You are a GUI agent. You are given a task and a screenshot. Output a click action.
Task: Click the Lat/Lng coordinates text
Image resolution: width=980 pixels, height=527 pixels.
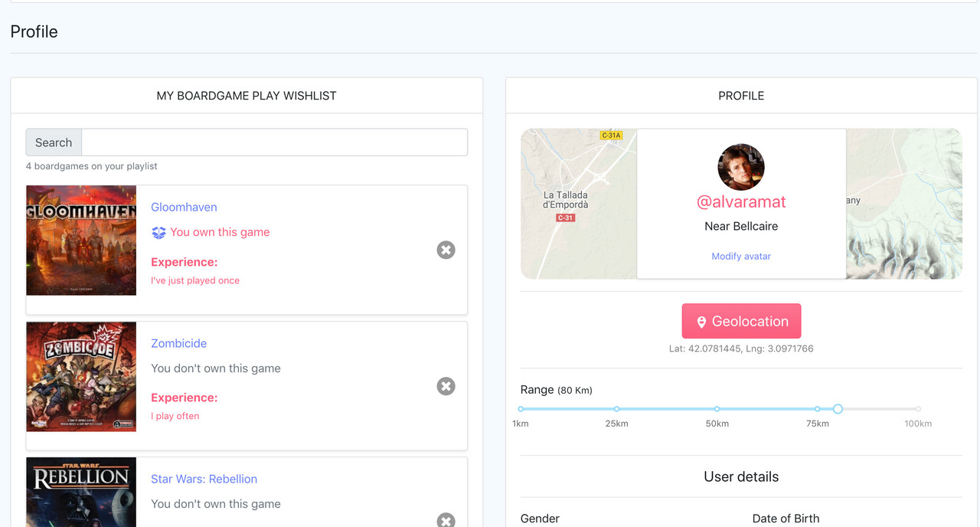click(741, 349)
